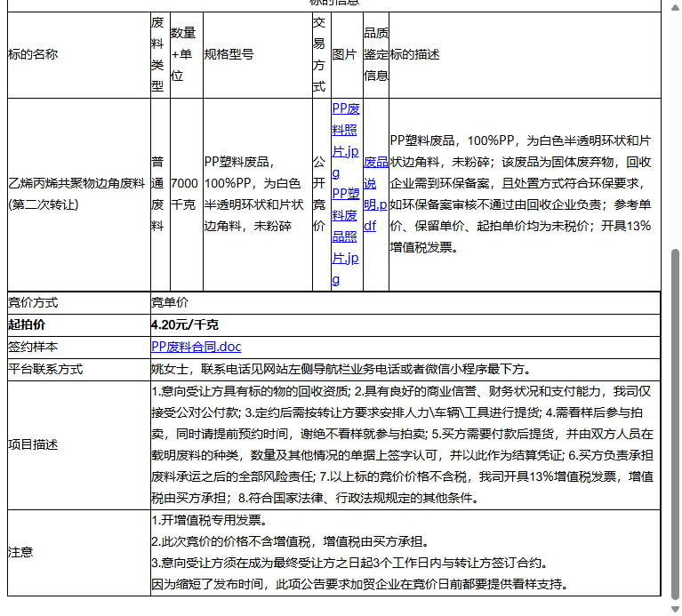Open the PP塑料废品照片.jpg image link
The image size is (682, 616).
coord(346,236)
